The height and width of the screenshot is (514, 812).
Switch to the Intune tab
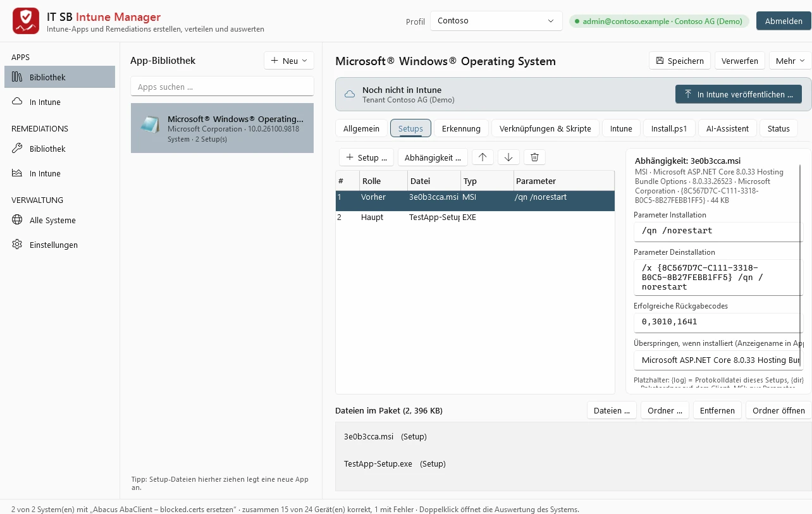click(x=621, y=128)
